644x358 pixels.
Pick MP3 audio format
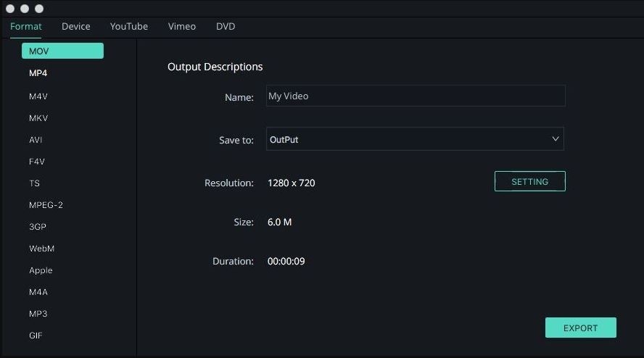(38, 314)
